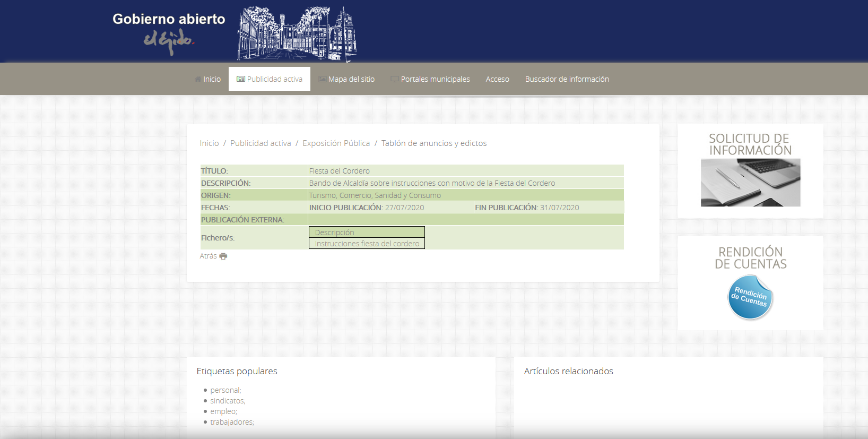Click the newspaper icon on Publicidad activa tab
The image size is (868, 439).
pos(241,79)
